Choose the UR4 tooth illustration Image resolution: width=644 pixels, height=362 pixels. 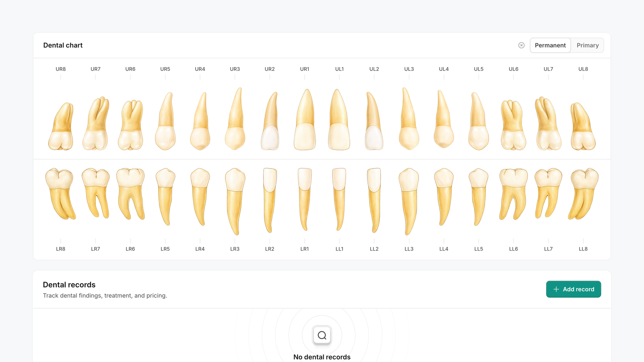click(x=200, y=121)
